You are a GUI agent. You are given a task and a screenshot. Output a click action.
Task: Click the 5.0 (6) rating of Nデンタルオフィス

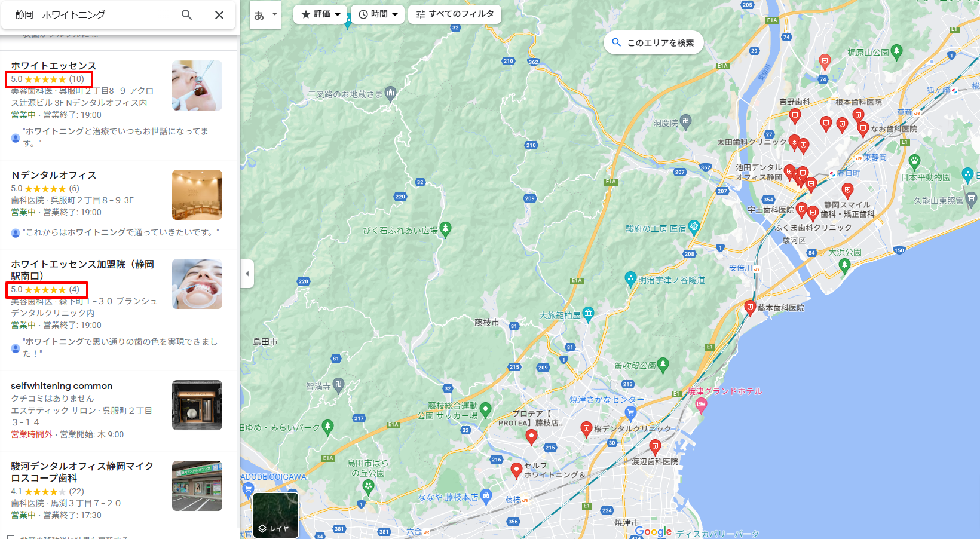click(45, 188)
